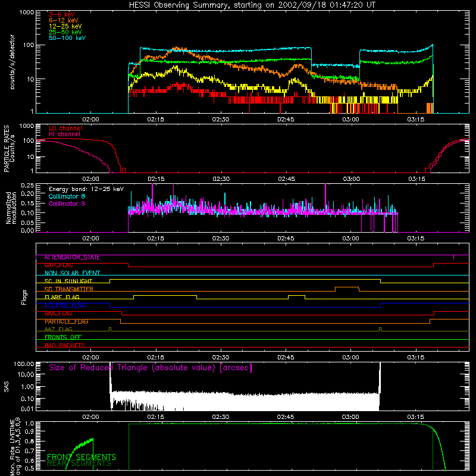Click the first FLARE_FLAG raised segment
The image size is (476, 476).
tap(165, 295)
